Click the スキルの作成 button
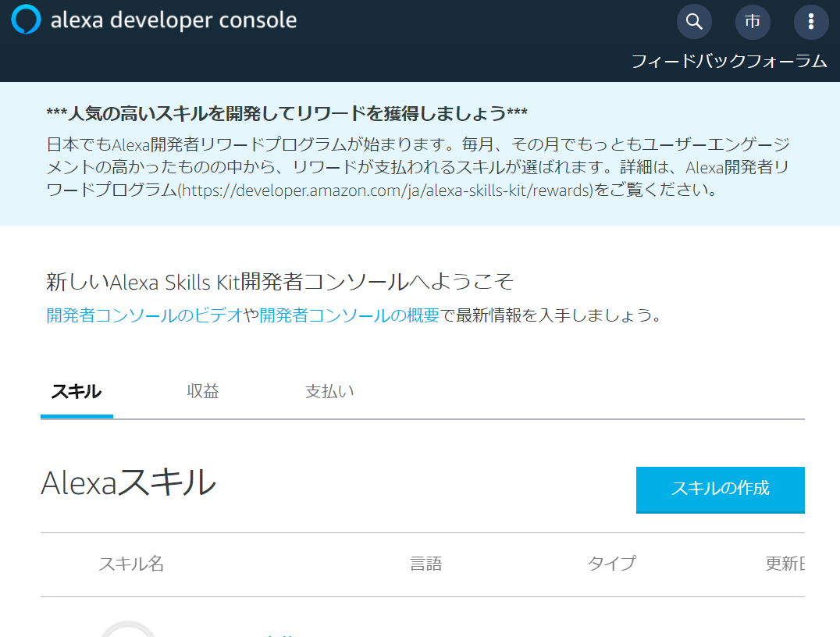This screenshot has height=637, width=840. click(x=720, y=490)
